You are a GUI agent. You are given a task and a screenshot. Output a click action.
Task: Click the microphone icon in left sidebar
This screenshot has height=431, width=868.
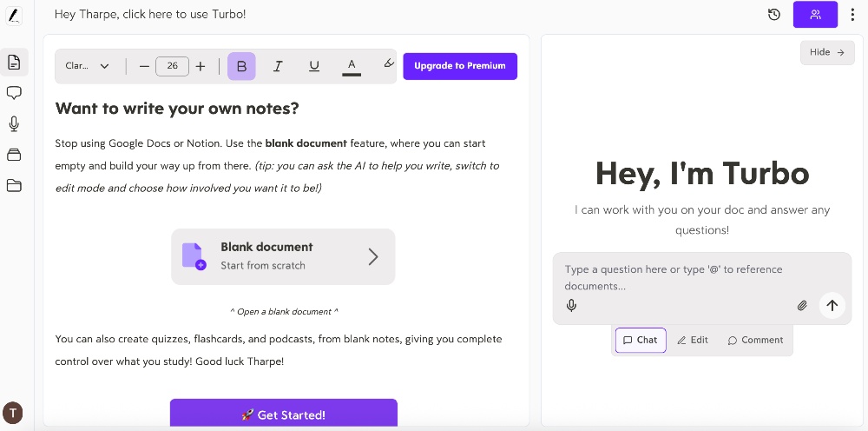14,123
